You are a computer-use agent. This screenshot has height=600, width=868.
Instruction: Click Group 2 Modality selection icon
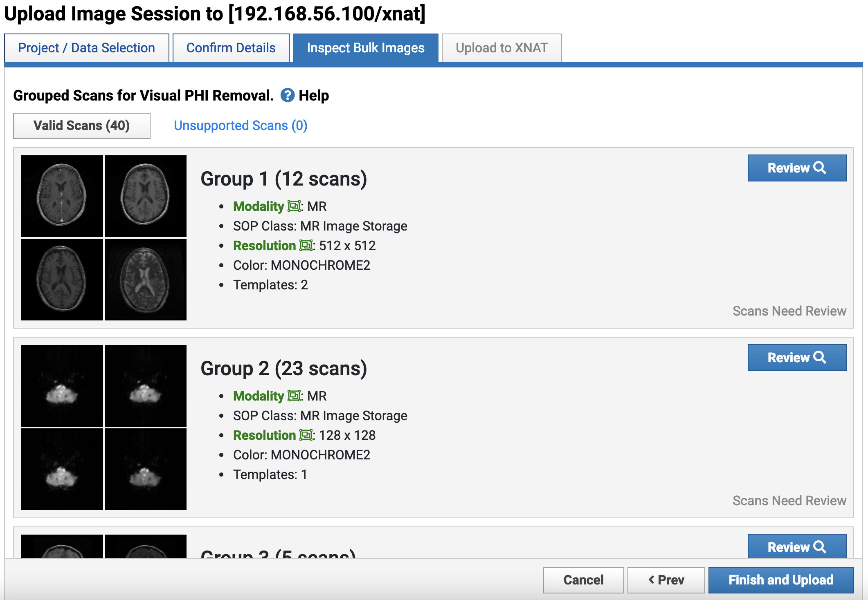click(x=294, y=396)
